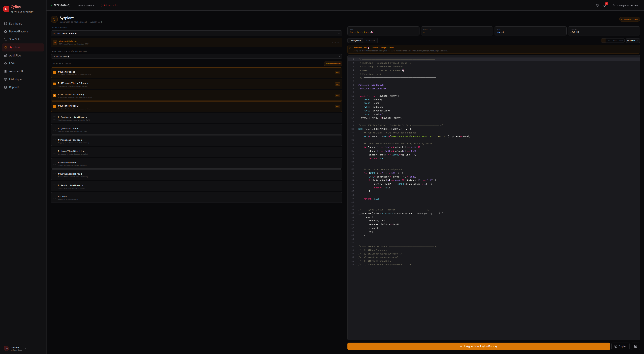Switch to the Votre code tab
The width and height of the screenshot is (644, 354).
coord(370,41)
